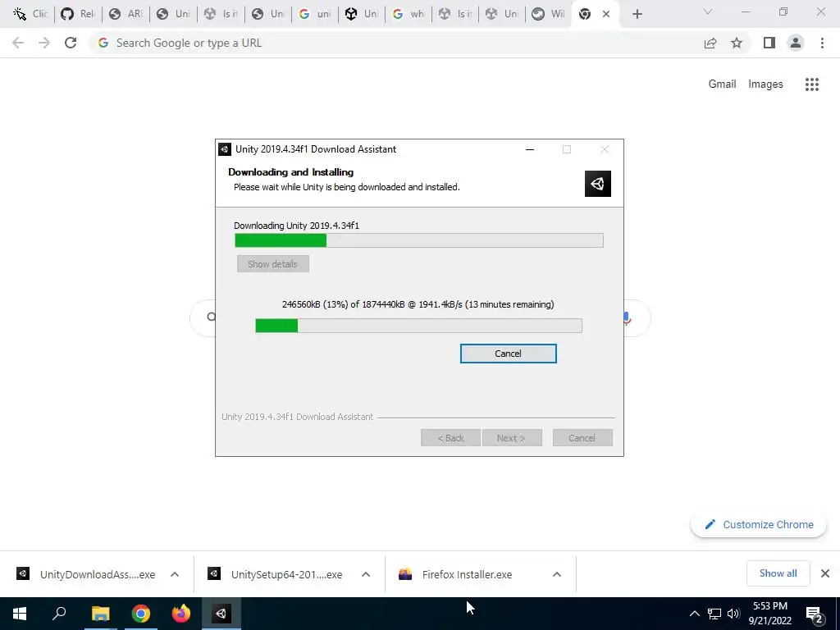
Task: Open Windows taskbar search
Action: pos(59,614)
